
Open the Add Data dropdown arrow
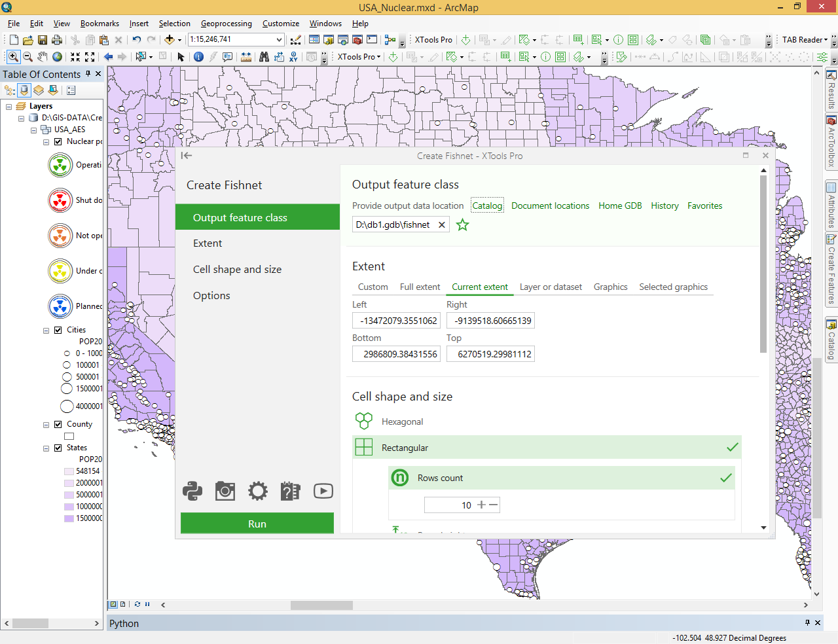click(x=180, y=40)
